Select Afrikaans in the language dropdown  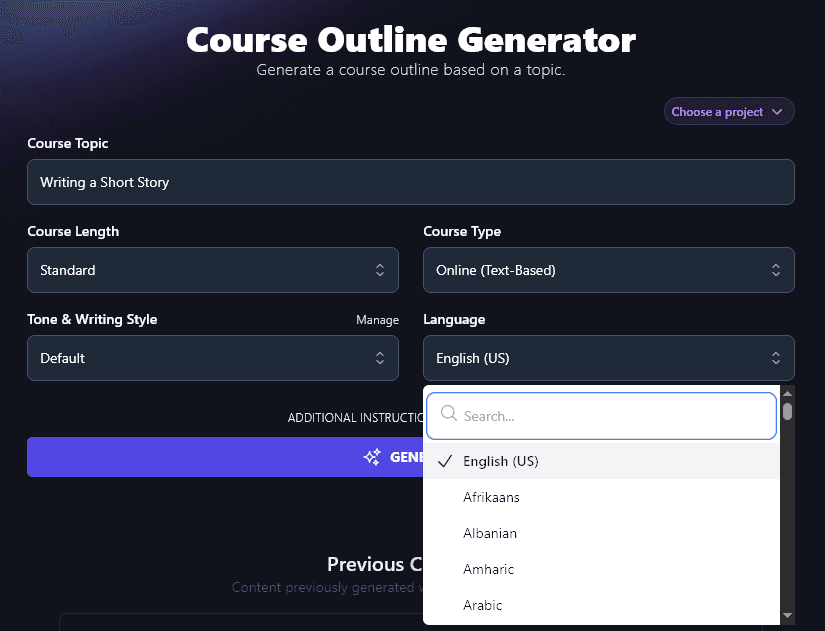[x=490, y=497]
